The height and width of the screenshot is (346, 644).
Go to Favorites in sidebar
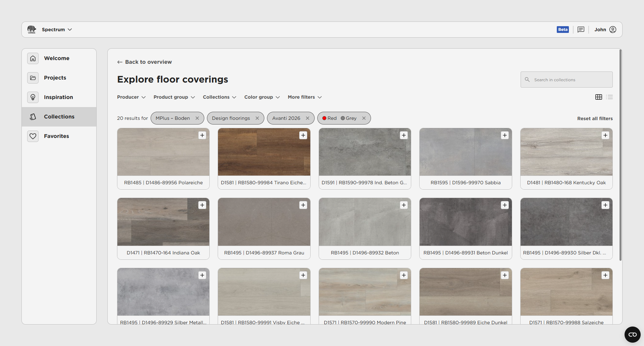pyautogui.click(x=56, y=136)
